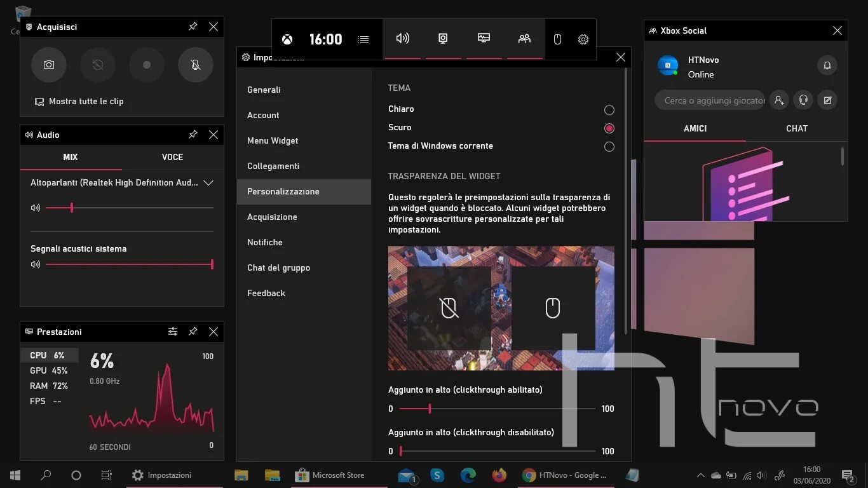The height and width of the screenshot is (488, 868).
Task: Toggle the microphone mute icon in Acquisisci
Action: pyautogui.click(x=196, y=65)
